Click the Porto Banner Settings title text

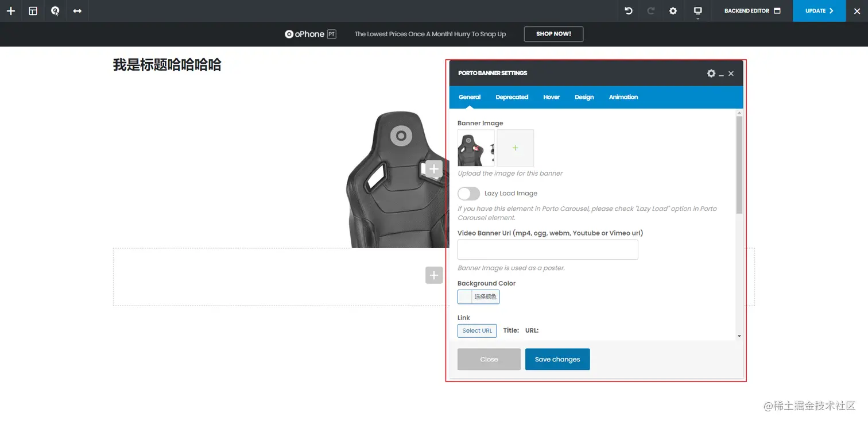[493, 73]
